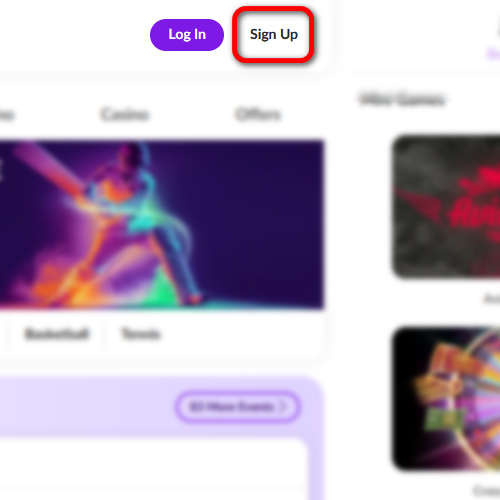
Task: Click the highlighted Sign Up button
Action: 273,35
